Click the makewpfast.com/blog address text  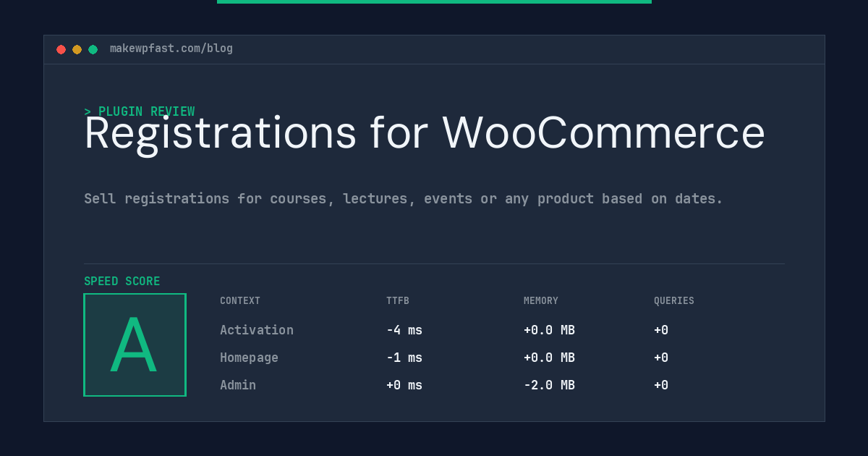click(171, 48)
